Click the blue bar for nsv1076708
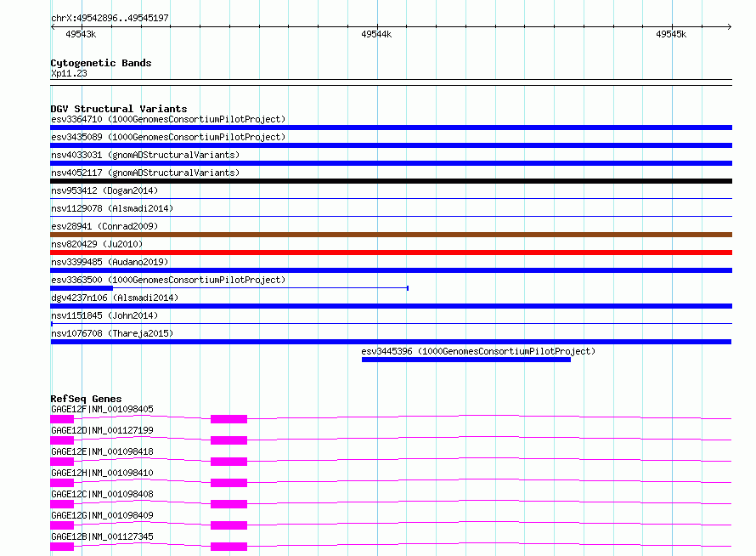This screenshot has width=756, height=556. pos(391,342)
